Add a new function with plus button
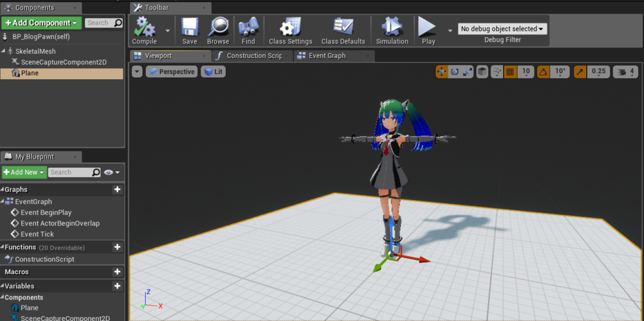Screen dimensions: 644x321 click(x=117, y=247)
